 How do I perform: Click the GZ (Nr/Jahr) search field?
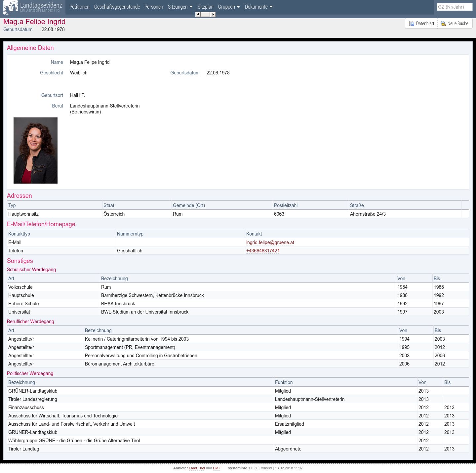click(x=455, y=7)
